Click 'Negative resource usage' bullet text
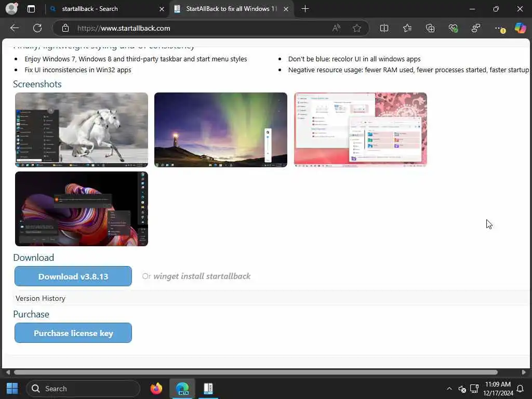532x399 pixels. pyautogui.click(x=408, y=70)
